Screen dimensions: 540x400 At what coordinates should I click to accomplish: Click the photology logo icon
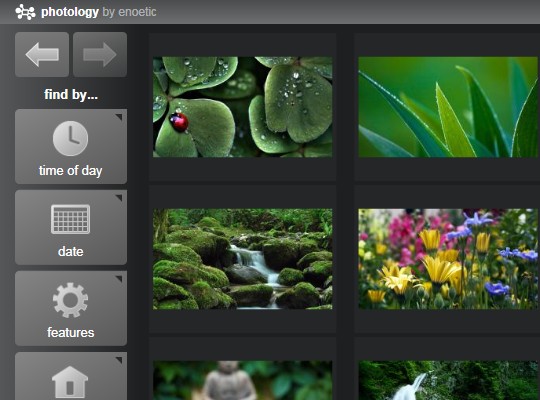pos(25,12)
